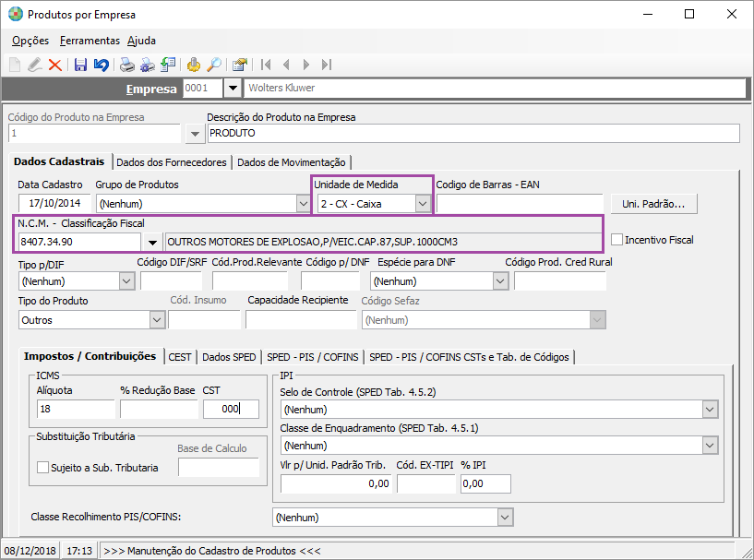Expand the Espécie para DNF dropdown
Image resolution: width=754 pixels, height=560 pixels.
[x=500, y=281]
